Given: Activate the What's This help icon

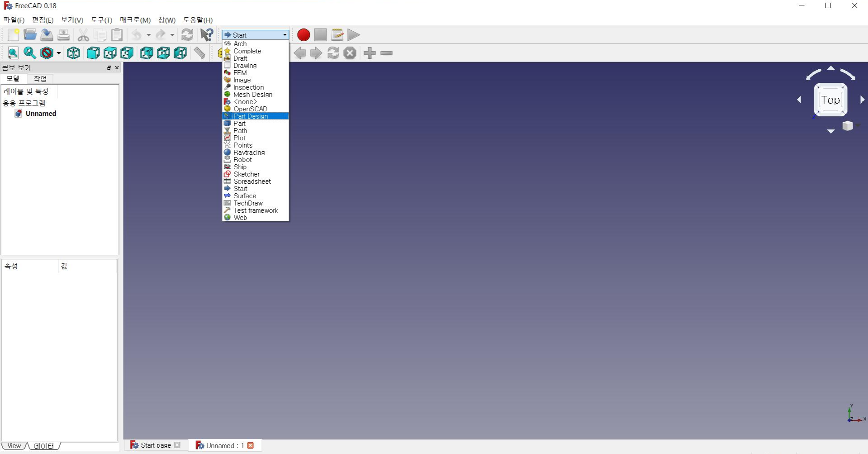Looking at the screenshot, I should click(x=207, y=35).
